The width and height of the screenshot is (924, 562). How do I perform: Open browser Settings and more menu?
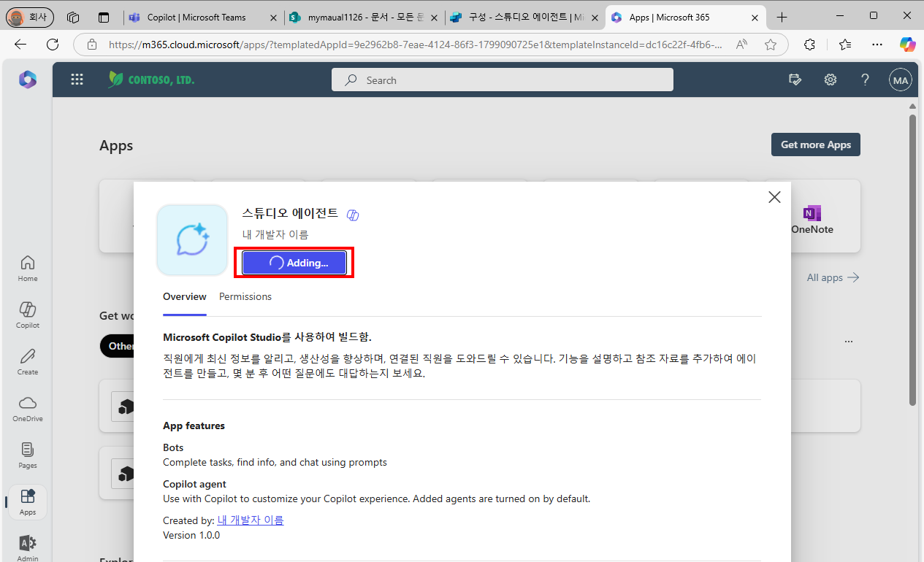tap(877, 45)
